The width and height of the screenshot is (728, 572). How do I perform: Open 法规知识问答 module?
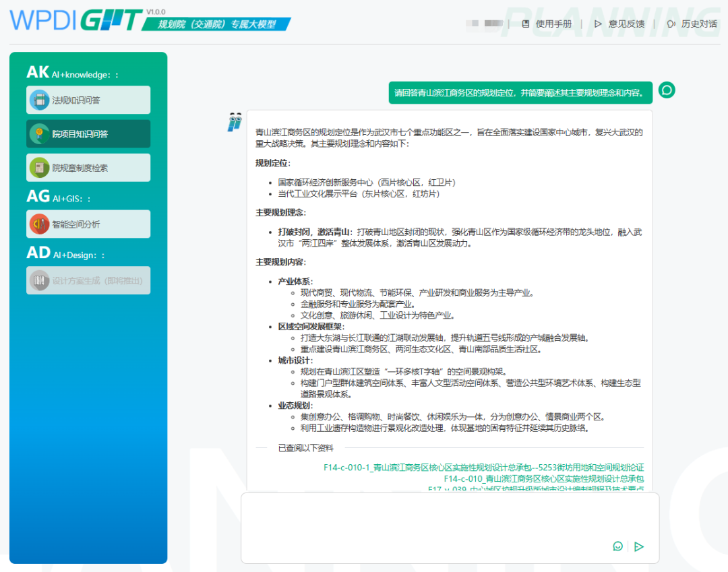click(88, 100)
